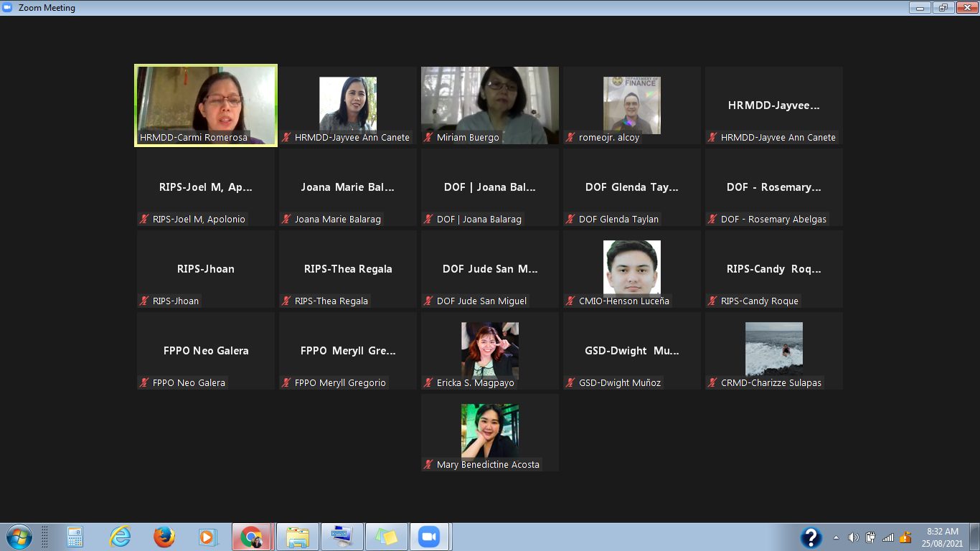Click the network signal tray icon
The height and width of the screenshot is (551, 980).
888,537
